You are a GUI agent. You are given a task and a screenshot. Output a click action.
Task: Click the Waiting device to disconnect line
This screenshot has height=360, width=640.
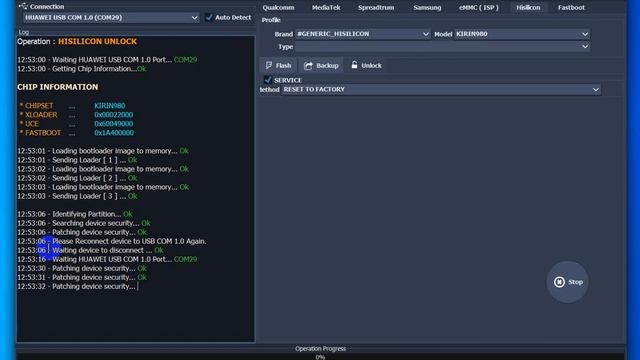pos(90,250)
